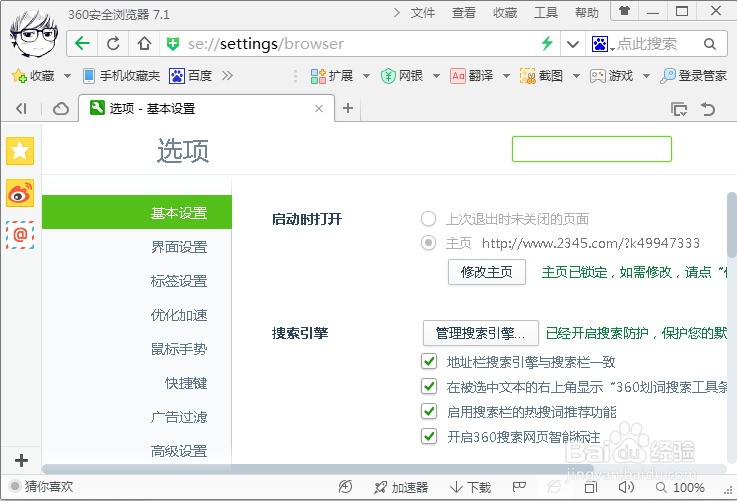
Task: Open 标签设置 settings section
Action: click(x=179, y=281)
